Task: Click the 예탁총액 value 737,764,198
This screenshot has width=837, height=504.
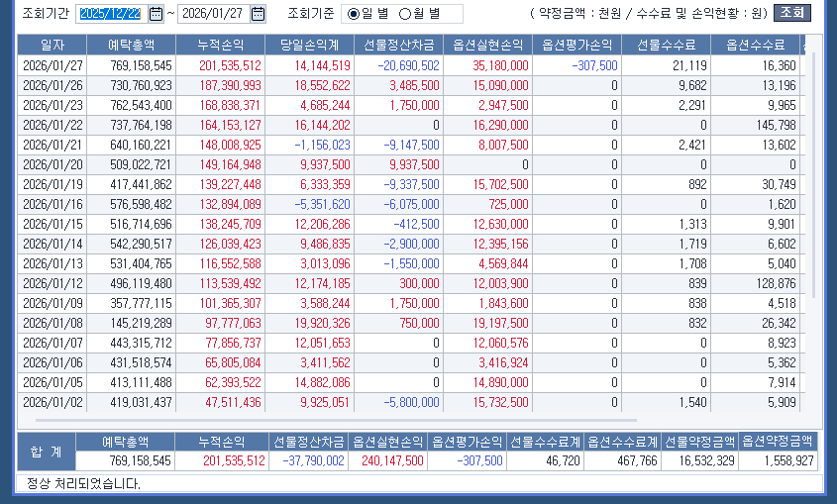Action: [141, 125]
